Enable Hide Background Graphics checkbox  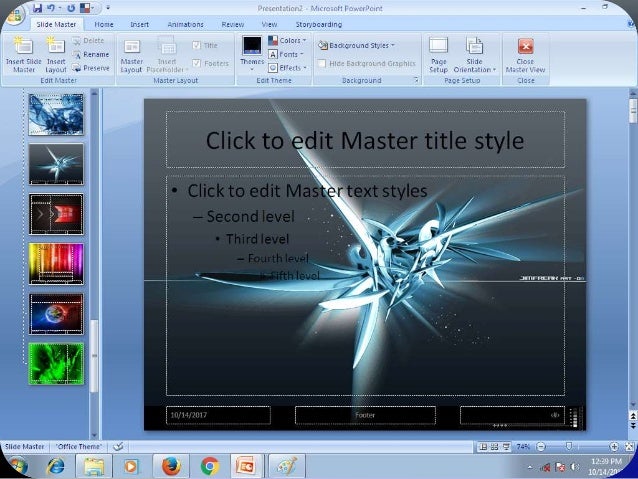(322, 63)
